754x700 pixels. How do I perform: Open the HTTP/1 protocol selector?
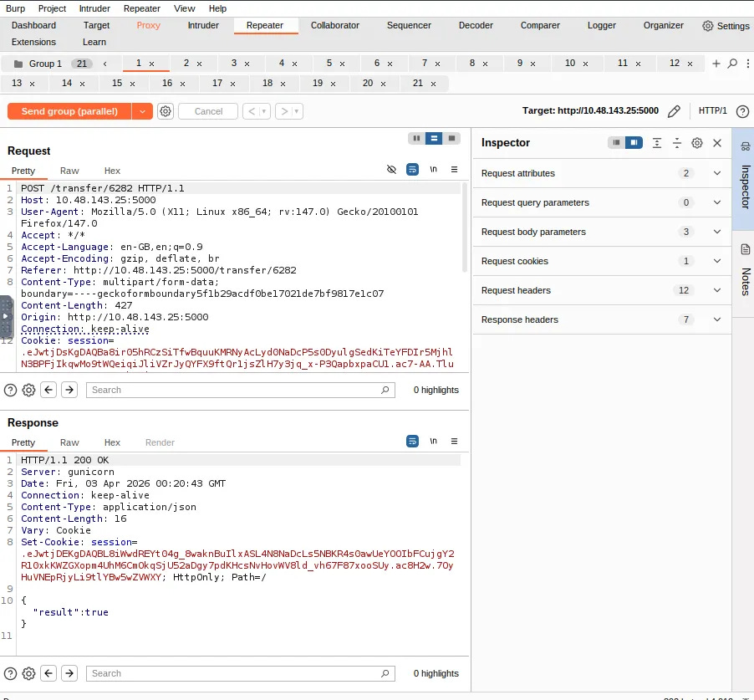point(712,111)
